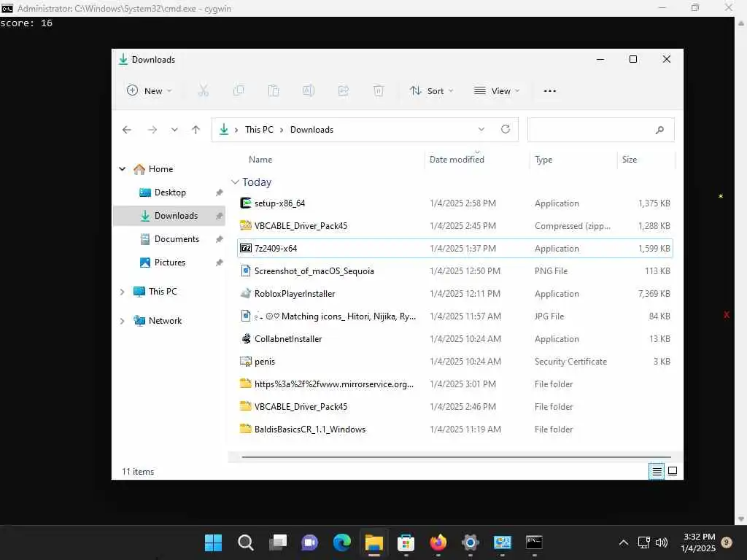Select the 7z2409-x64 file icon
The image size is (747, 560).
pyautogui.click(x=245, y=248)
